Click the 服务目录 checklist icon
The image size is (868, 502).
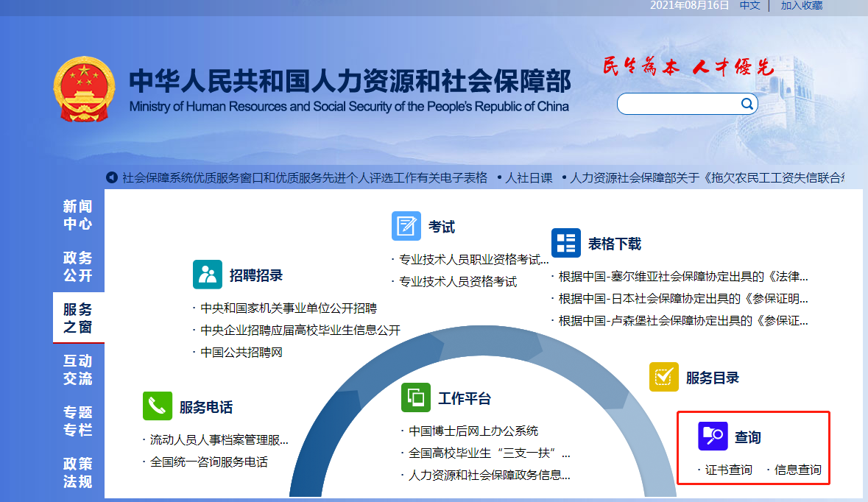coord(664,377)
